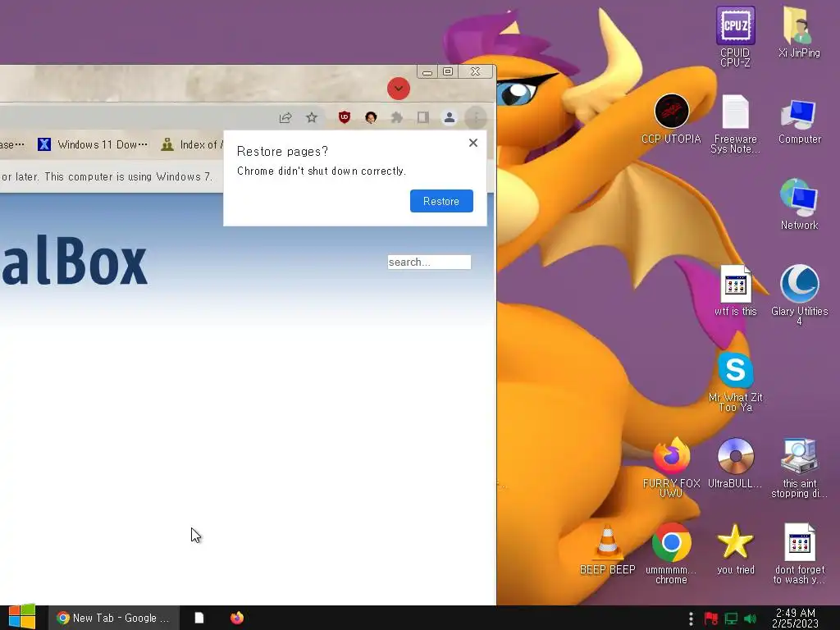Open CPUID CPU-Z desktop icon
The height and width of the screenshot is (630, 840).
point(735,37)
